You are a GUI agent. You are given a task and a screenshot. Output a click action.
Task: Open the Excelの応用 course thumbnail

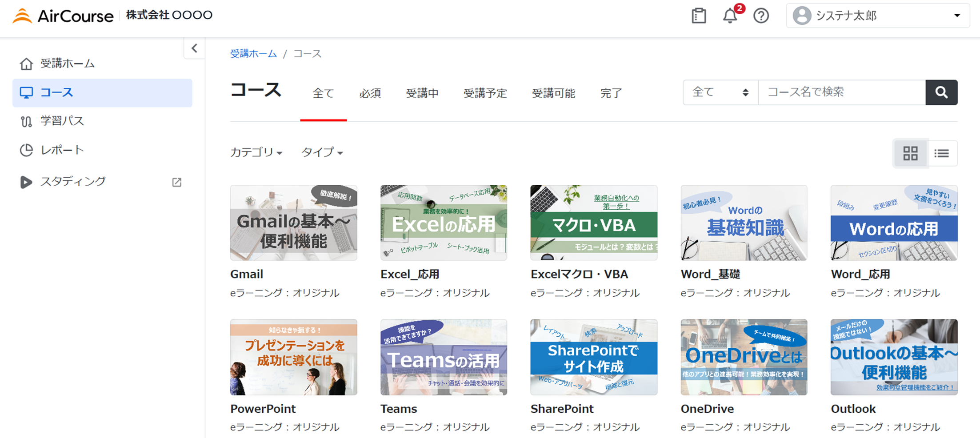coord(444,223)
